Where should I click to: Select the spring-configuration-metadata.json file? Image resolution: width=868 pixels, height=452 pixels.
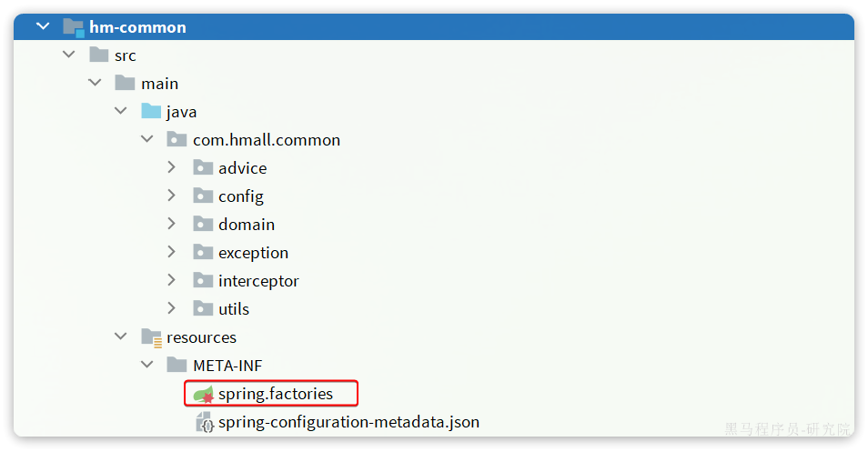coord(348,423)
